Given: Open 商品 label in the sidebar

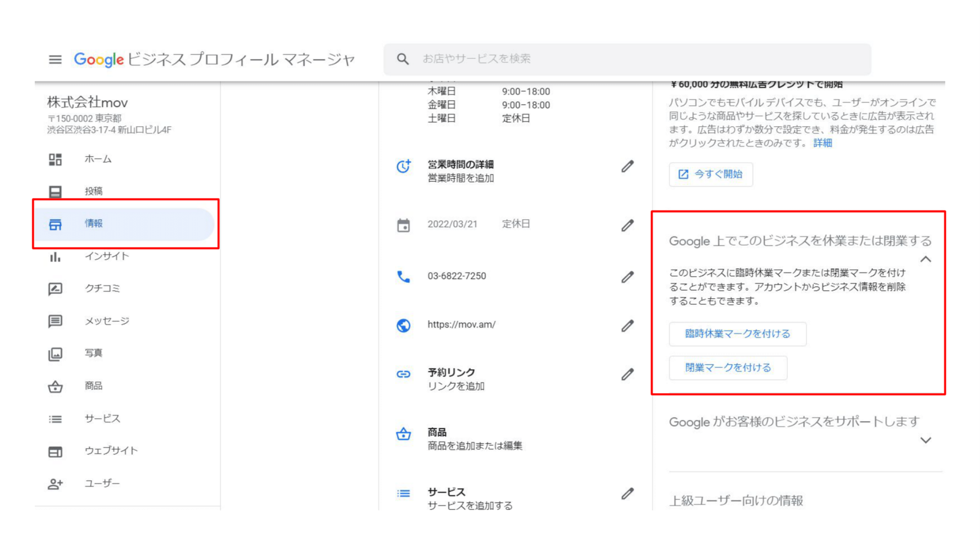Looking at the screenshot, I should (94, 386).
